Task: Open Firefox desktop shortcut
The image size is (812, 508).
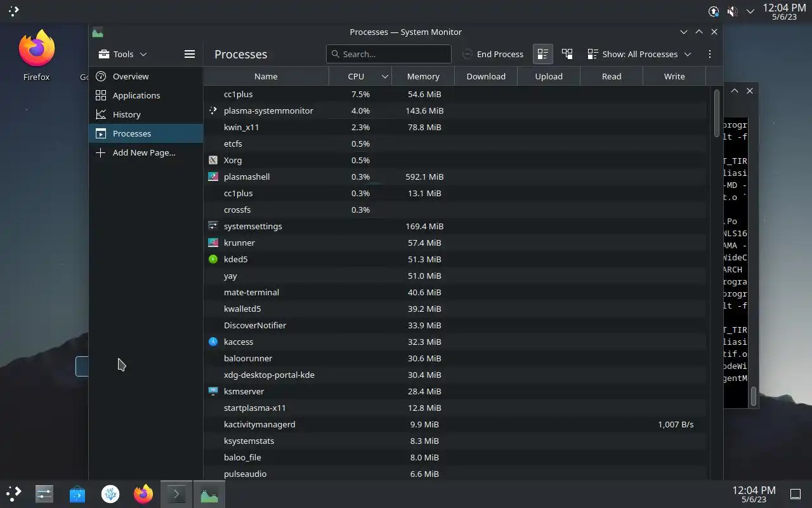Action: pos(36,55)
